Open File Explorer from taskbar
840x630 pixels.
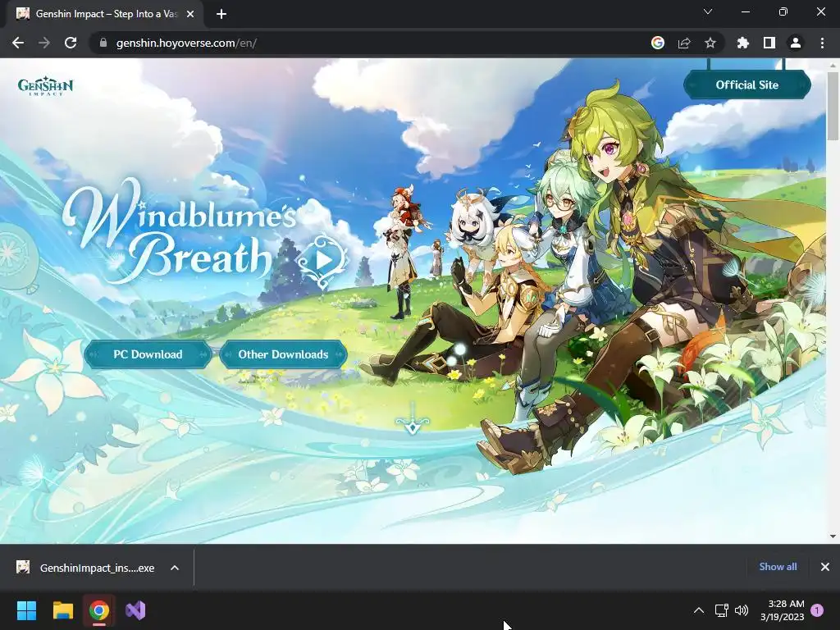pos(62,610)
